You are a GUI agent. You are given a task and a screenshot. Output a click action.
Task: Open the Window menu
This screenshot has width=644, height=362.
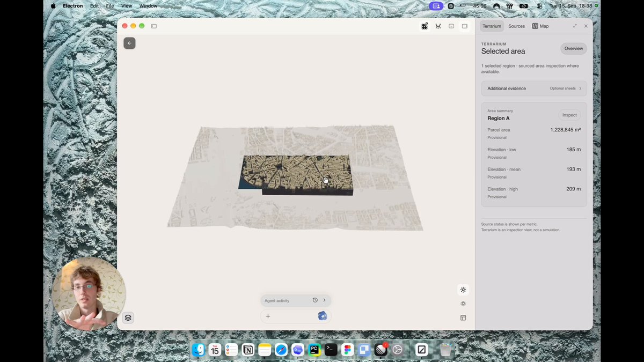(149, 6)
